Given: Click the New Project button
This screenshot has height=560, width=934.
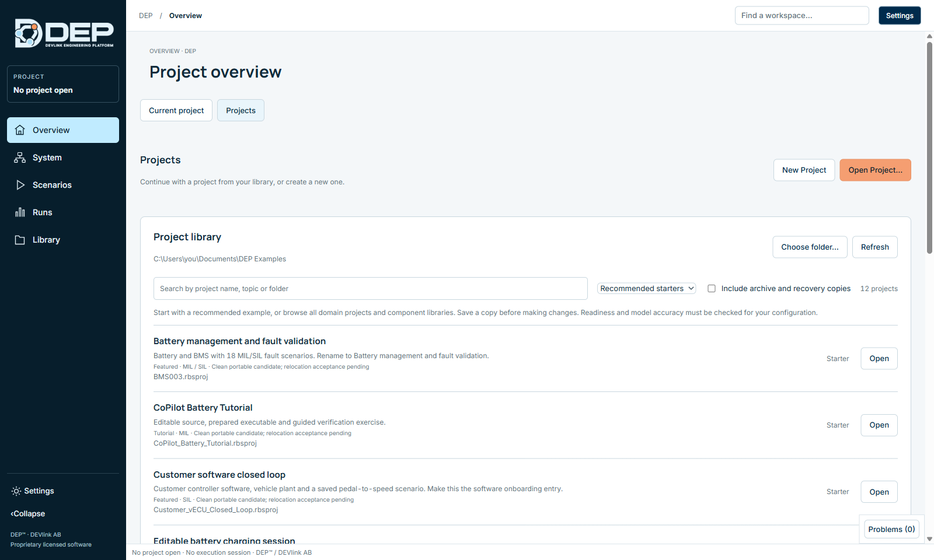Looking at the screenshot, I should pos(804,170).
